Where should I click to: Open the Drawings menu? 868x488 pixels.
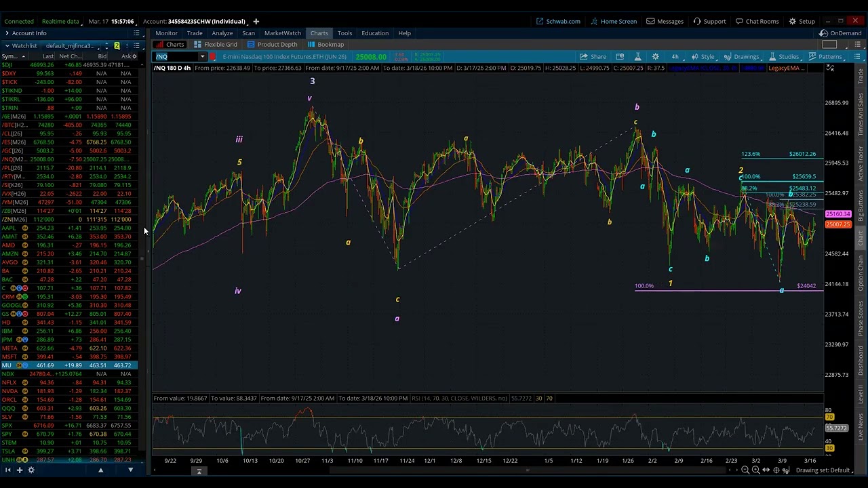point(741,57)
